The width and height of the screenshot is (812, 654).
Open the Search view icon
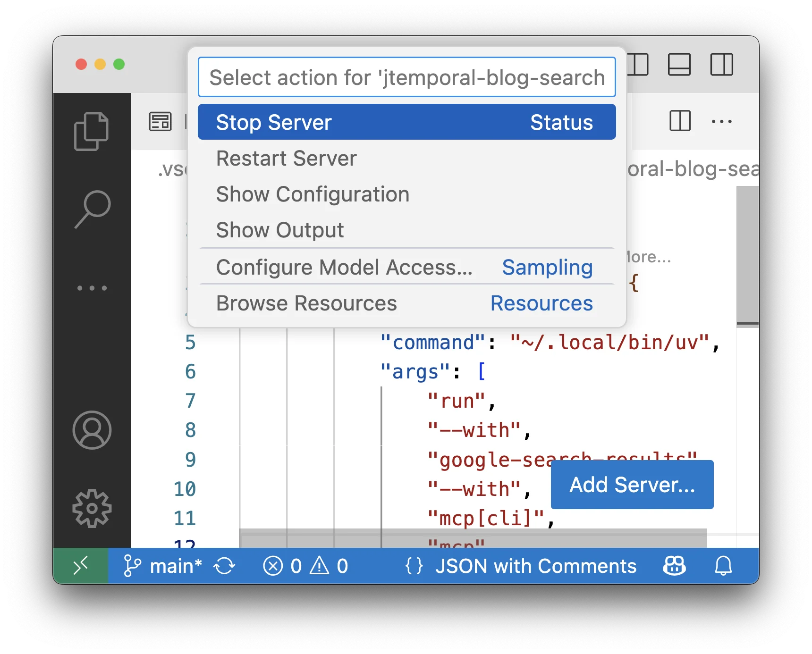click(x=92, y=208)
